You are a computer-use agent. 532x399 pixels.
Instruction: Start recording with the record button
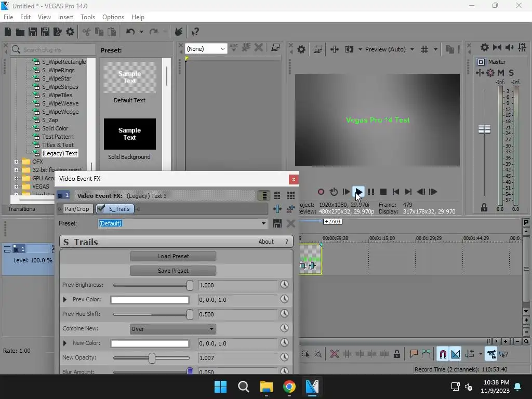click(x=321, y=192)
